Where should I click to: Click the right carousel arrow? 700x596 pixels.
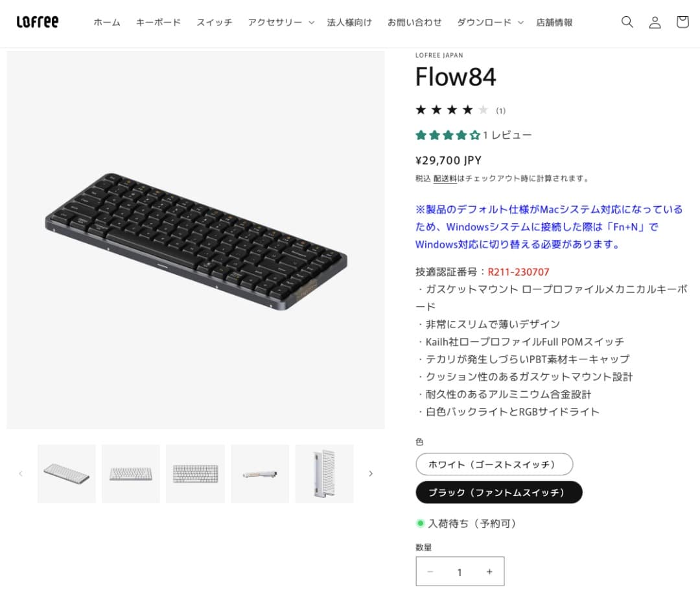pyautogui.click(x=371, y=473)
